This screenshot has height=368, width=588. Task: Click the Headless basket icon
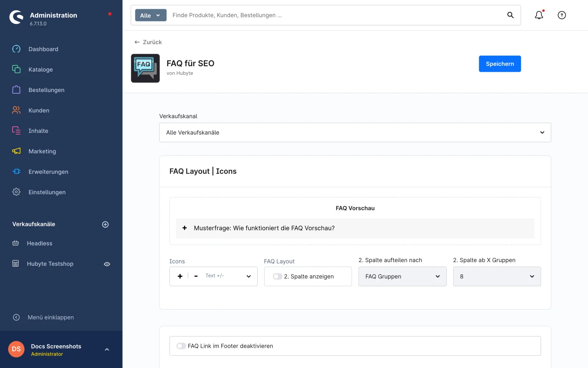15,243
